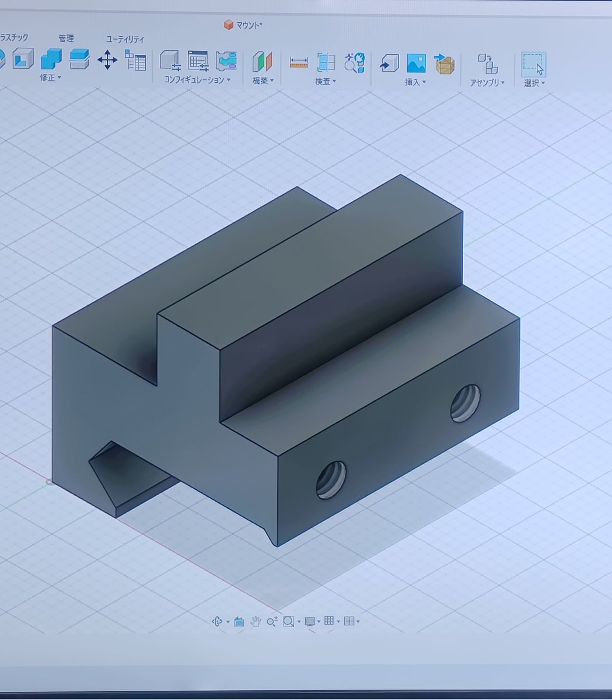The image size is (612, 700).
Task: Expand the 選択 dropdown
Action: [534, 83]
